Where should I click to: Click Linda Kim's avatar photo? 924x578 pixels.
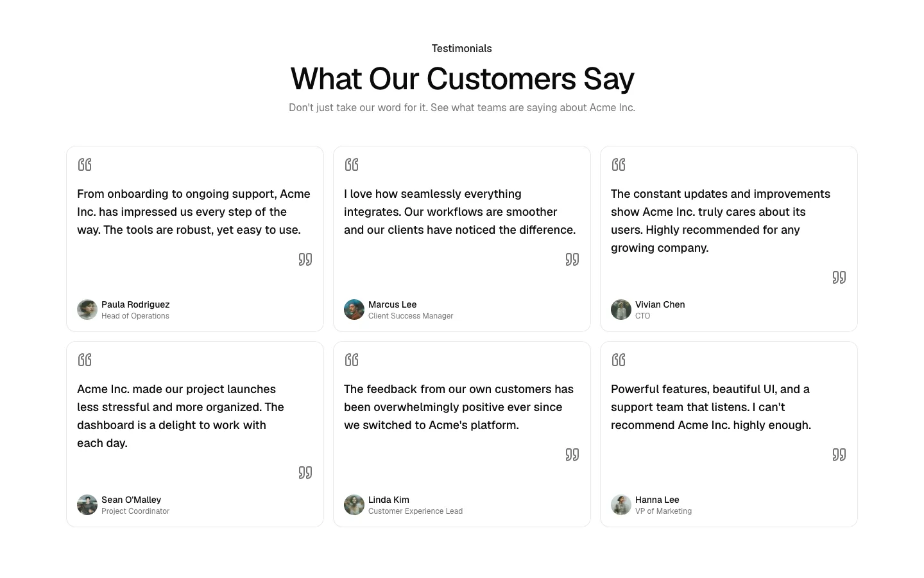pos(354,505)
